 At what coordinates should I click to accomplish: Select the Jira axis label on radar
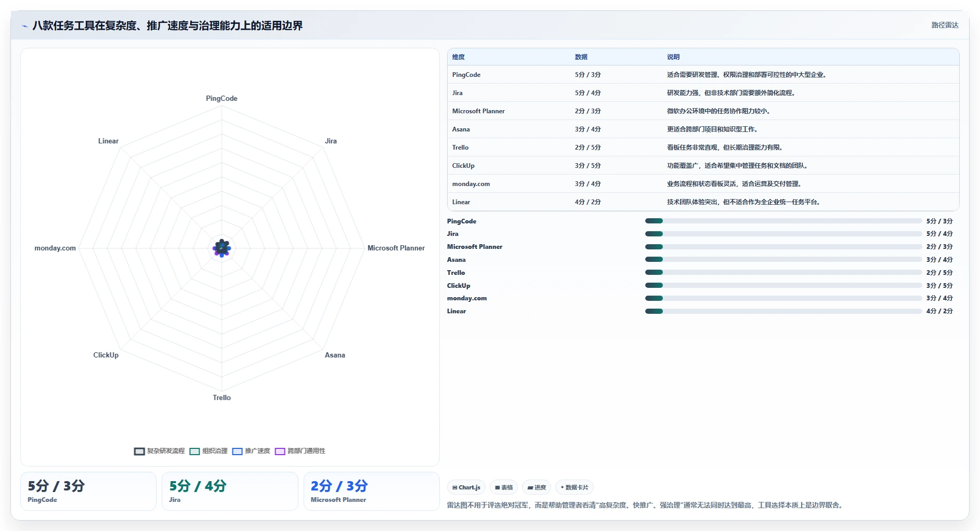(x=331, y=141)
